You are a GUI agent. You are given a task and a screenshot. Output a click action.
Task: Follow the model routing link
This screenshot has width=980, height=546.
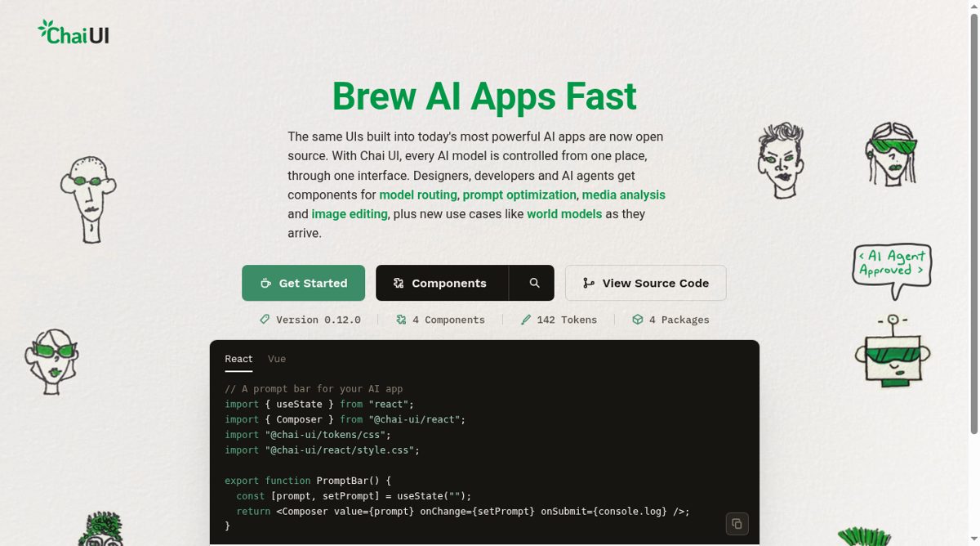[x=419, y=195]
